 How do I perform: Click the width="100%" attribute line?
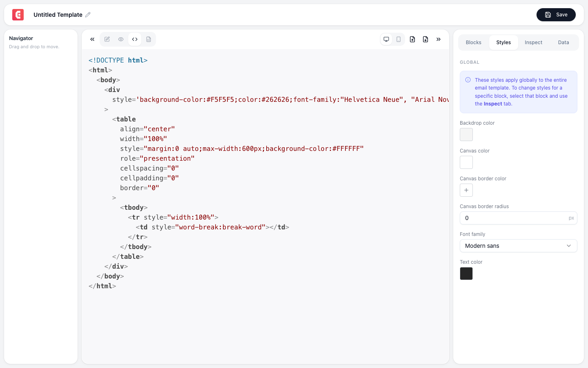[x=143, y=139]
